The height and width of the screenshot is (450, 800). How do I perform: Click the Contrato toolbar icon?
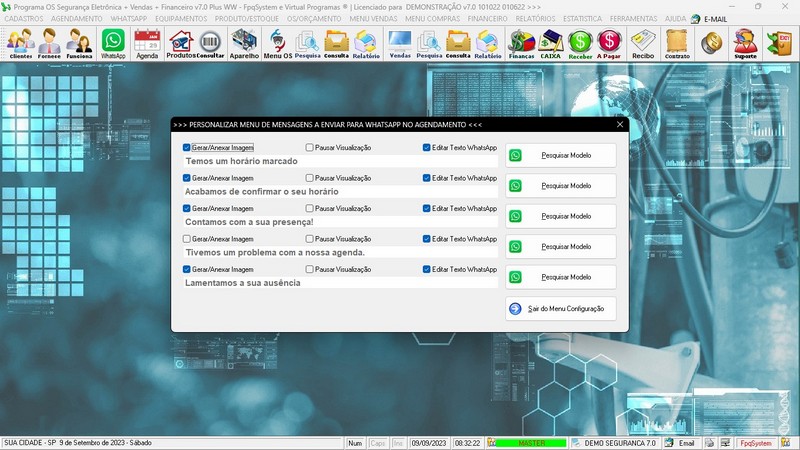pyautogui.click(x=677, y=42)
